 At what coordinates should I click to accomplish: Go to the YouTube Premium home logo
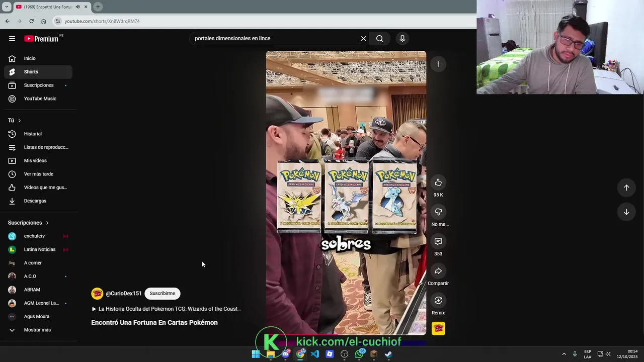click(41, 39)
